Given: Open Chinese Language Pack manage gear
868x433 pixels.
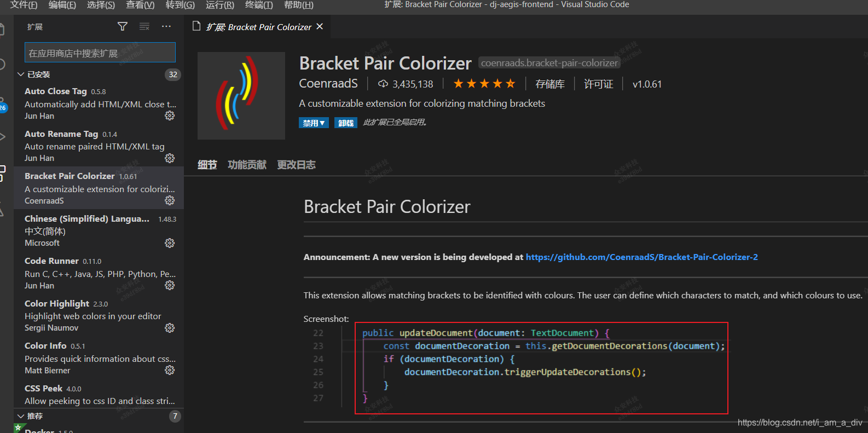Looking at the screenshot, I should [x=170, y=243].
